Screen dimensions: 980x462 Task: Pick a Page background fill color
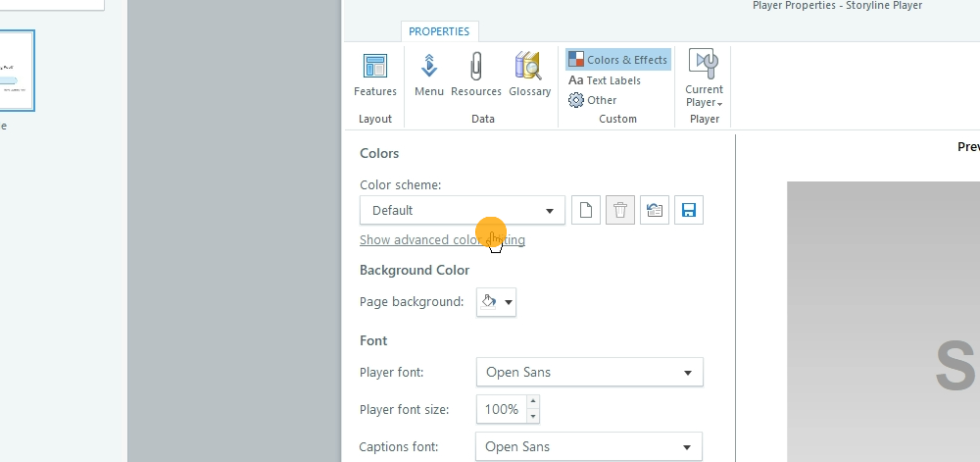point(496,302)
